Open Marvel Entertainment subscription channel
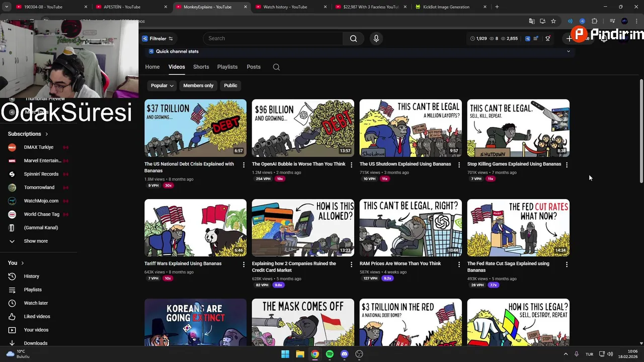The width and height of the screenshot is (644, 362). click(42, 161)
